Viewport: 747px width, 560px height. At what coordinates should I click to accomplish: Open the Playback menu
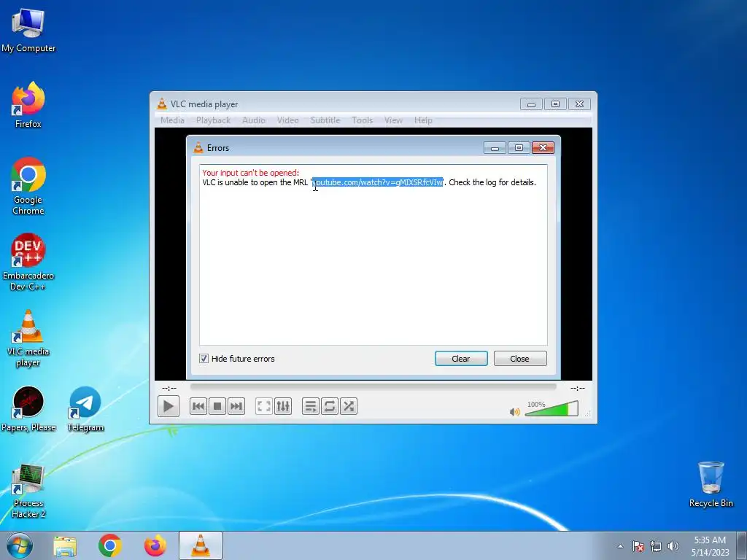[213, 120]
